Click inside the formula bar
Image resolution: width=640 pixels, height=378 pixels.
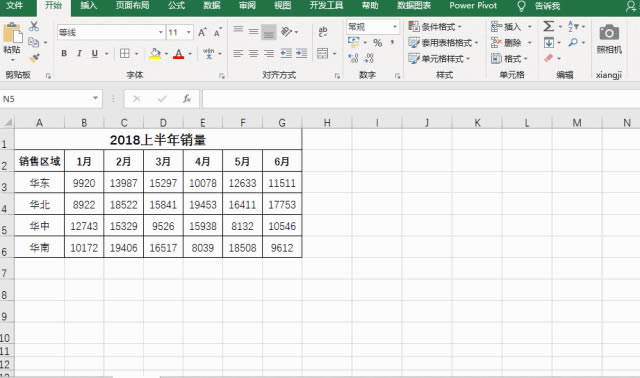pyautogui.click(x=421, y=99)
